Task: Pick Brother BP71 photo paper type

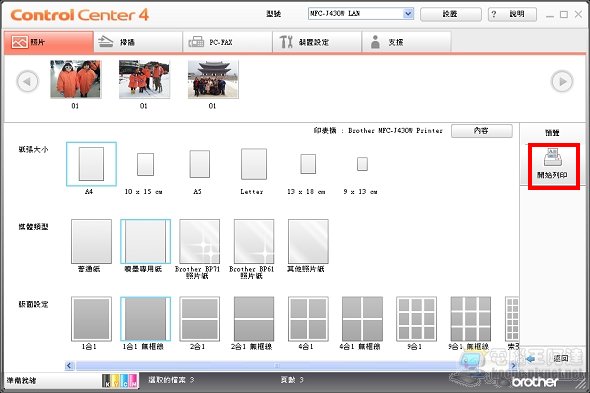Action: 199,241
